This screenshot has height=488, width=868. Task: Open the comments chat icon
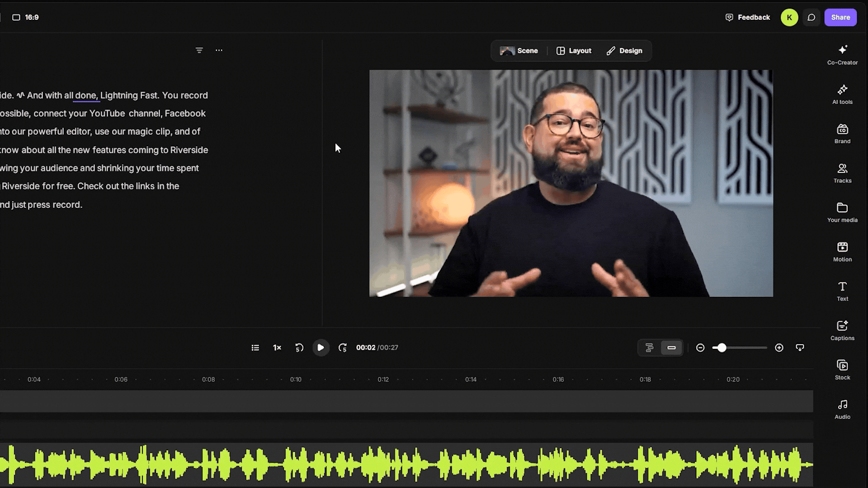[811, 17]
